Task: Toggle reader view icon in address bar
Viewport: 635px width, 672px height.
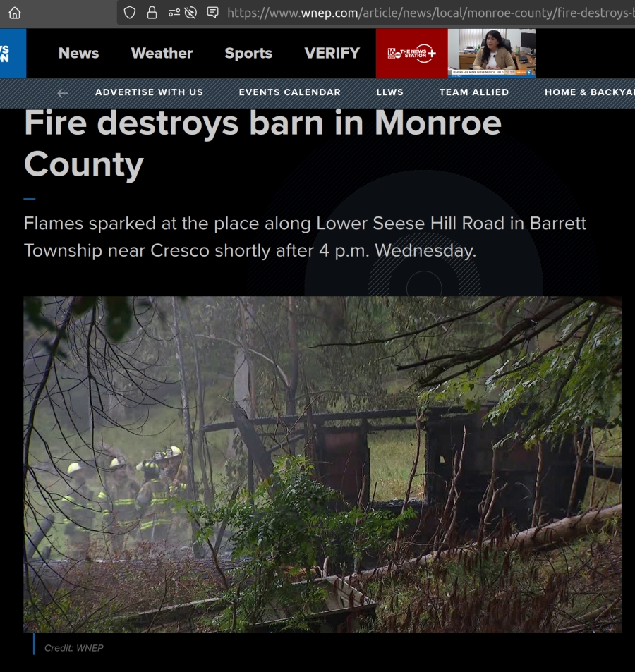Action: click(x=212, y=13)
